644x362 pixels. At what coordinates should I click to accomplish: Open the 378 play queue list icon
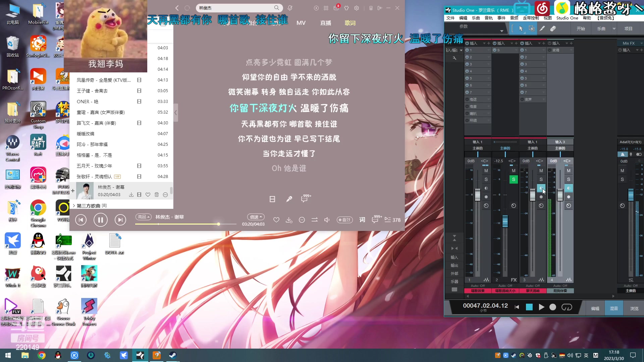click(392, 220)
